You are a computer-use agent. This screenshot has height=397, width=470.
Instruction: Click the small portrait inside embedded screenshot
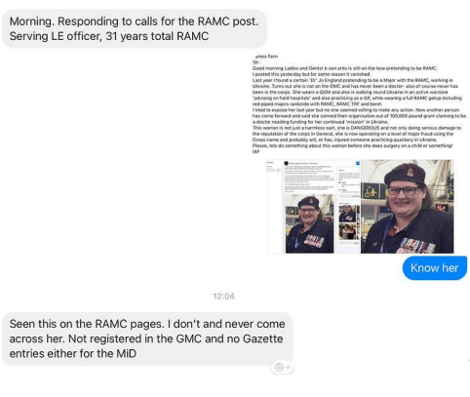[x=310, y=224]
